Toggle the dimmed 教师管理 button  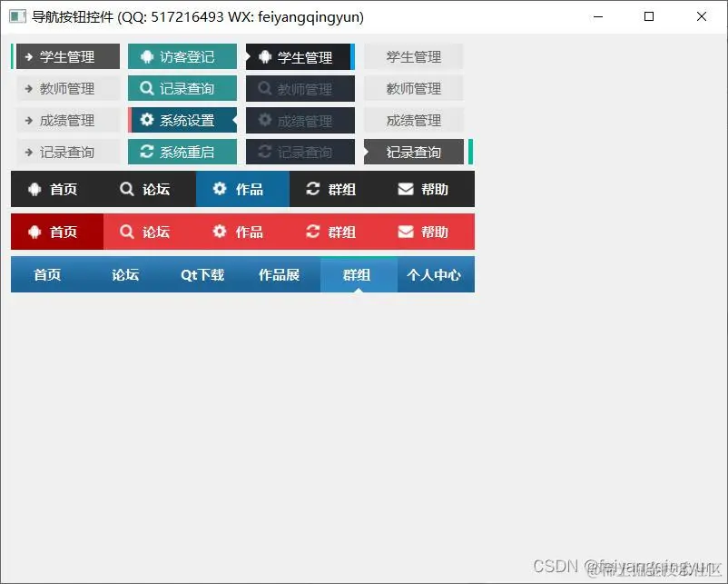[300, 88]
